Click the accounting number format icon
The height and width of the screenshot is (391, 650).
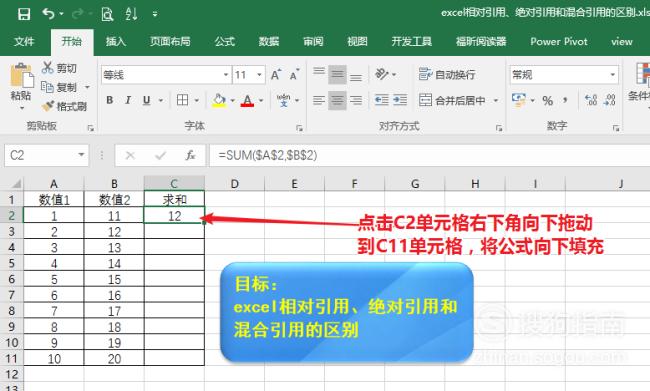pos(519,100)
